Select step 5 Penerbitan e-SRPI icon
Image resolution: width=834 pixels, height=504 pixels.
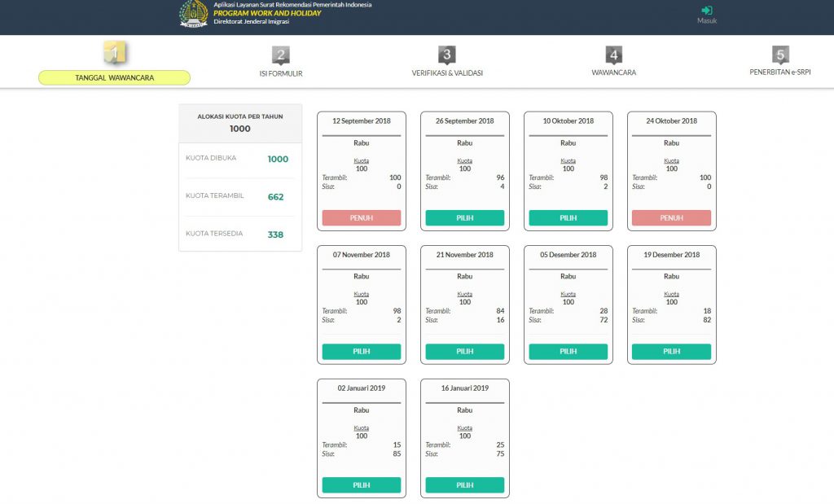780,55
